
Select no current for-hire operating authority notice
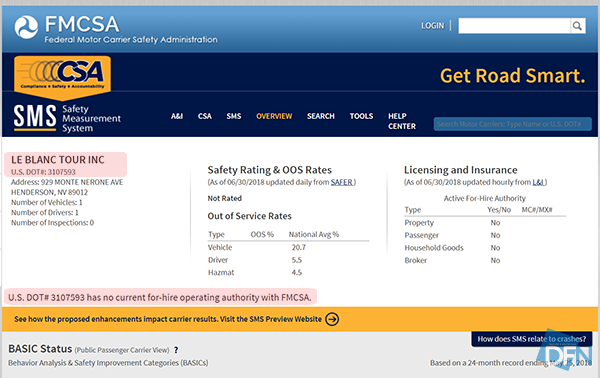(160, 297)
